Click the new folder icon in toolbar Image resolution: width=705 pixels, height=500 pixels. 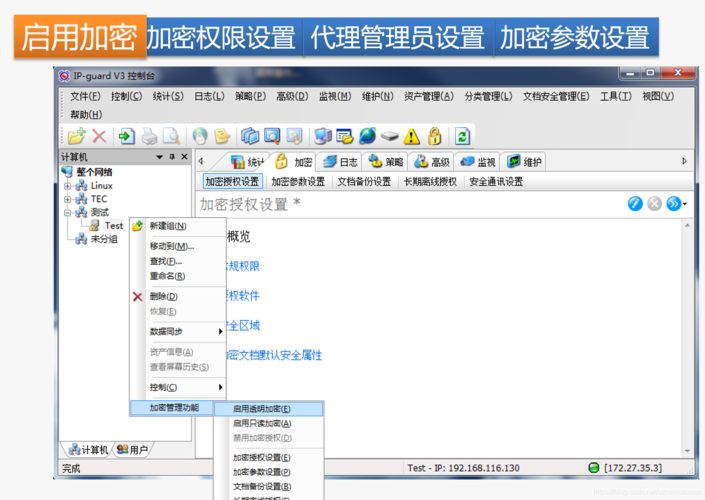(77, 136)
